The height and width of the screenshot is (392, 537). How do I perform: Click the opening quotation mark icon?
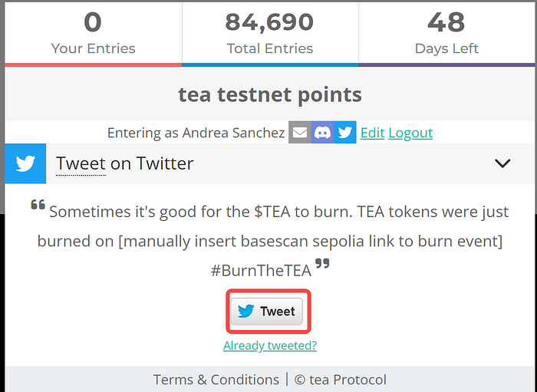pyautogui.click(x=38, y=205)
